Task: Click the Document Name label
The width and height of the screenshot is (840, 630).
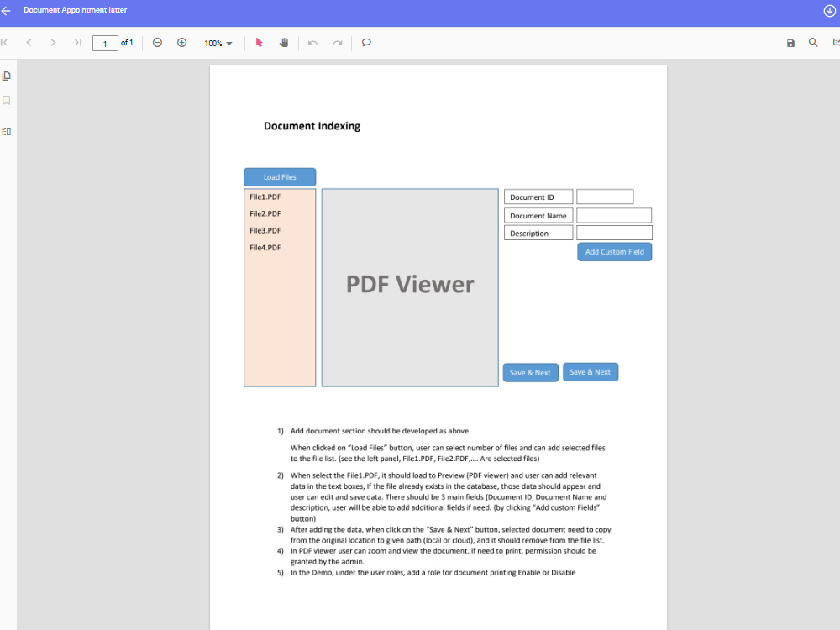Action: 538,215
